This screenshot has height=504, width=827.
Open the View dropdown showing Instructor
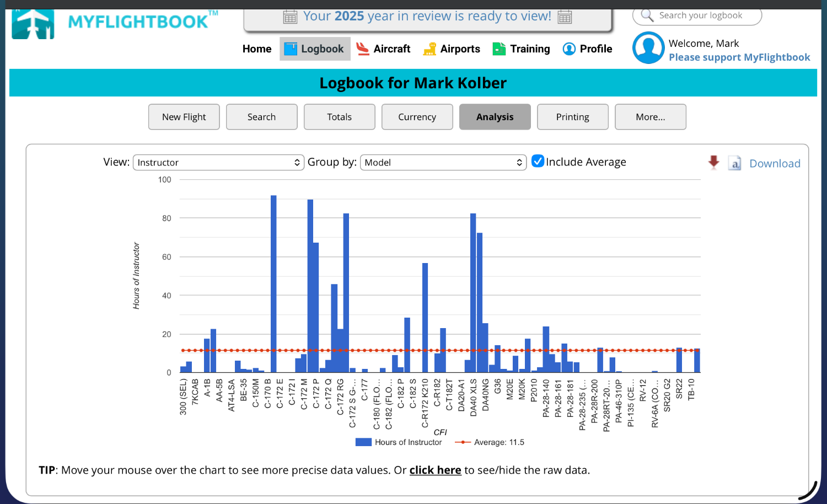[218, 162]
